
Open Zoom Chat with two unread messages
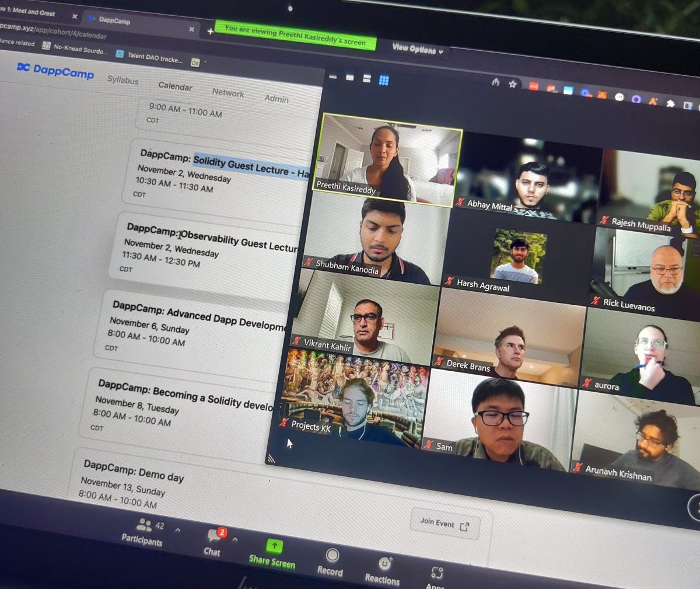[x=213, y=543]
